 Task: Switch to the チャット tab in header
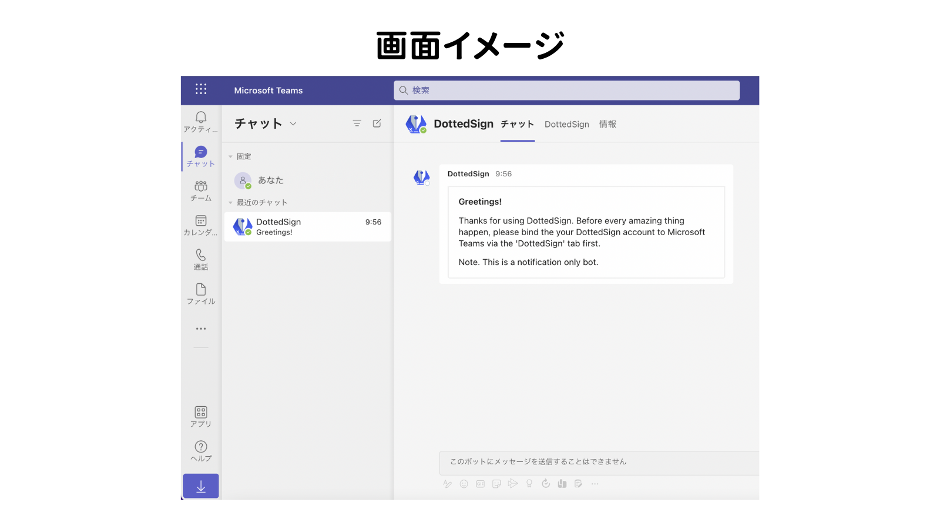(x=517, y=124)
